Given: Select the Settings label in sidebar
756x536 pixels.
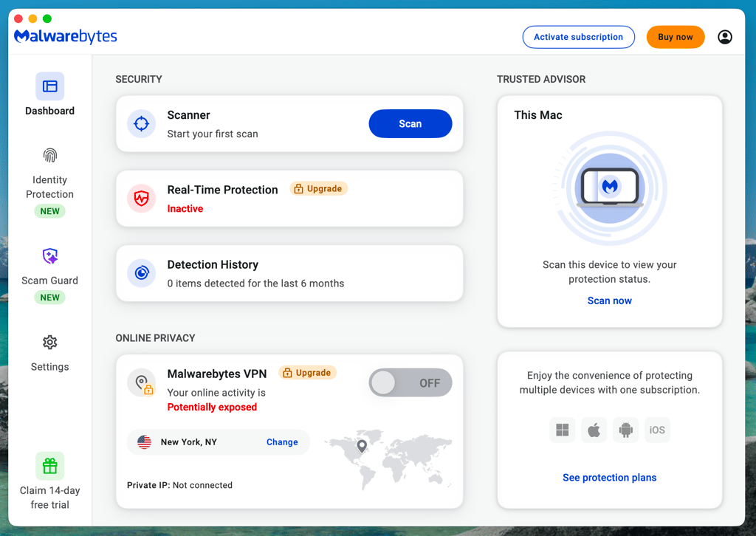Looking at the screenshot, I should [49, 367].
